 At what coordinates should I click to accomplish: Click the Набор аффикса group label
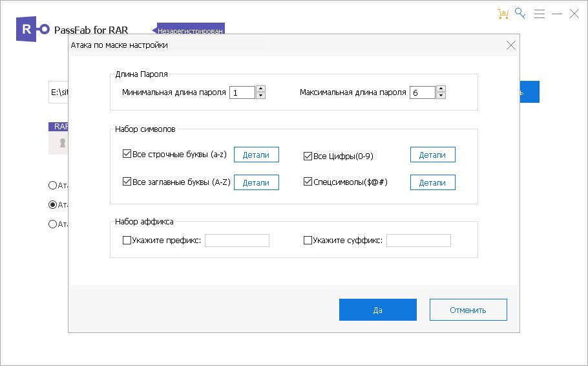point(144,222)
